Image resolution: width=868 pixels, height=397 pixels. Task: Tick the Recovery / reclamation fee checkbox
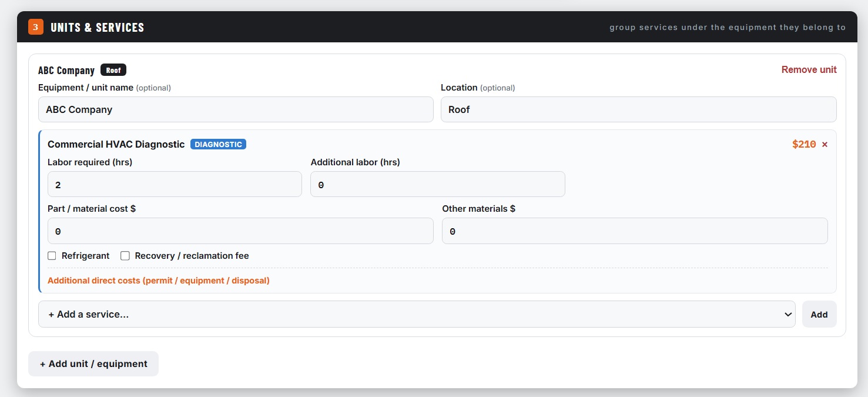(125, 256)
